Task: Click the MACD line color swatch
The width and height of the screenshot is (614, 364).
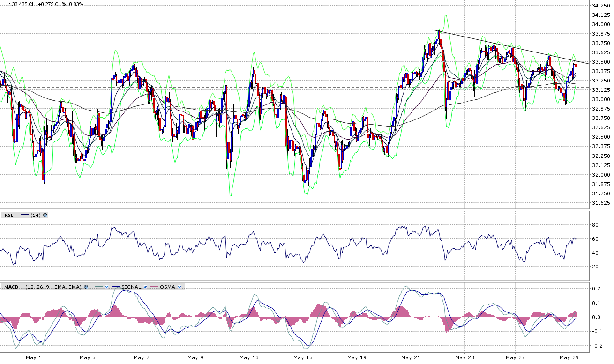Action: [97, 287]
